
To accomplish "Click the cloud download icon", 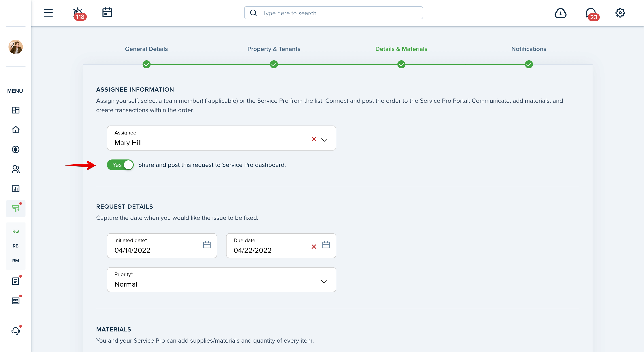I will coord(560,13).
